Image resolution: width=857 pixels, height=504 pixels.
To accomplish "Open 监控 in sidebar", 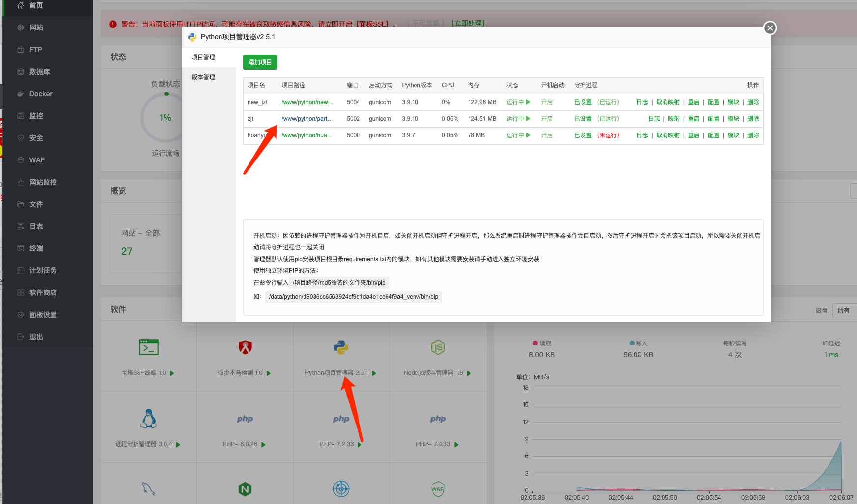I will coord(36,116).
